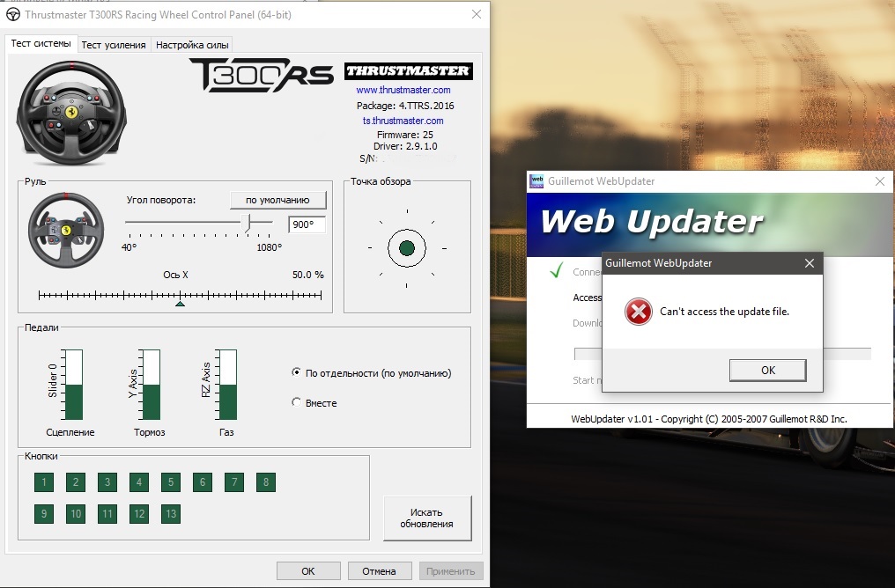
Task: Switch to the 'Тест усиления' tab
Action: pyautogui.click(x=114, y=45)
